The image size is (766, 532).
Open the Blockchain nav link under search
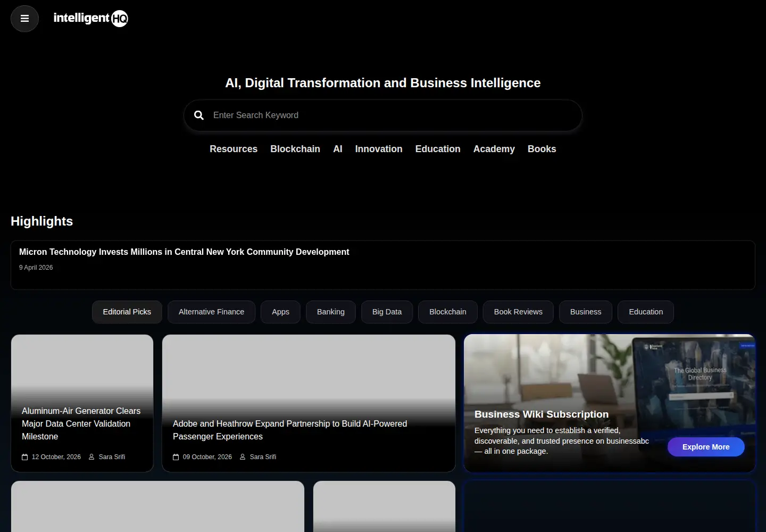pyautogui.click(x=295, y=149)
